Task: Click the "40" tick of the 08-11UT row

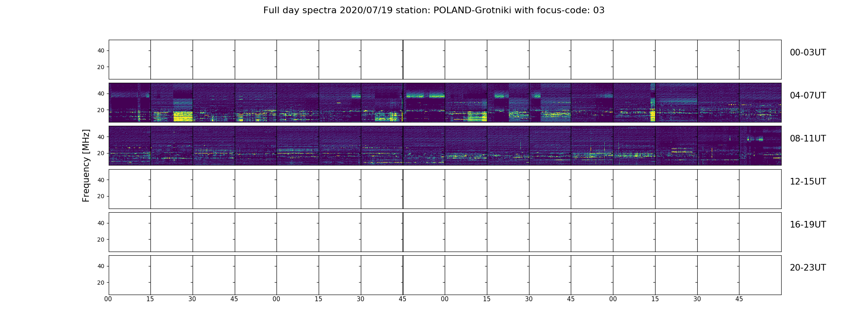Action: click(100, 137)
